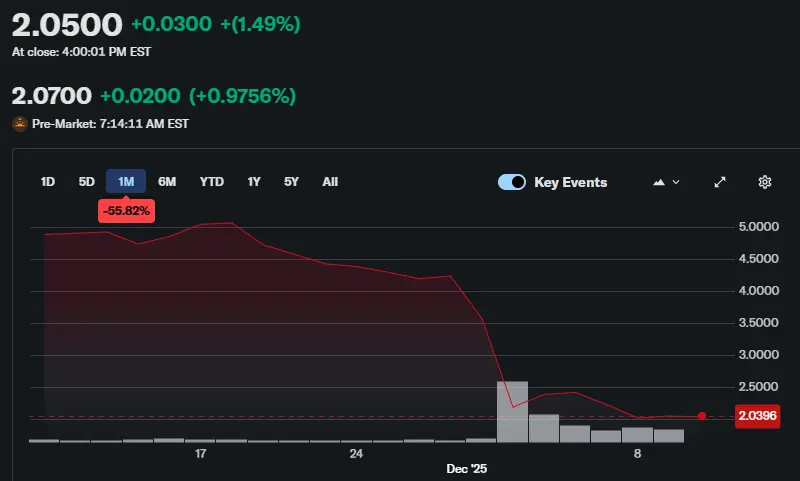The image size is (800, 481).
Task: Select the 5D time range
Action: coord(87,182)
